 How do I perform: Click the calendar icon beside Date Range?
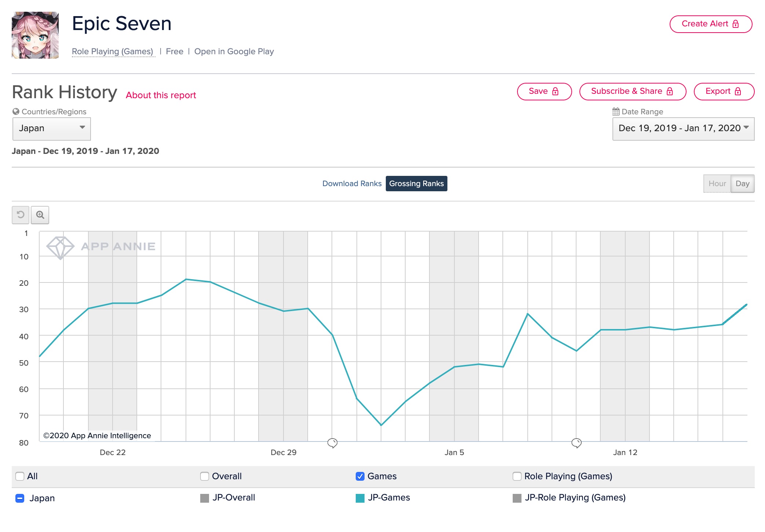click(x=616, y=111)
